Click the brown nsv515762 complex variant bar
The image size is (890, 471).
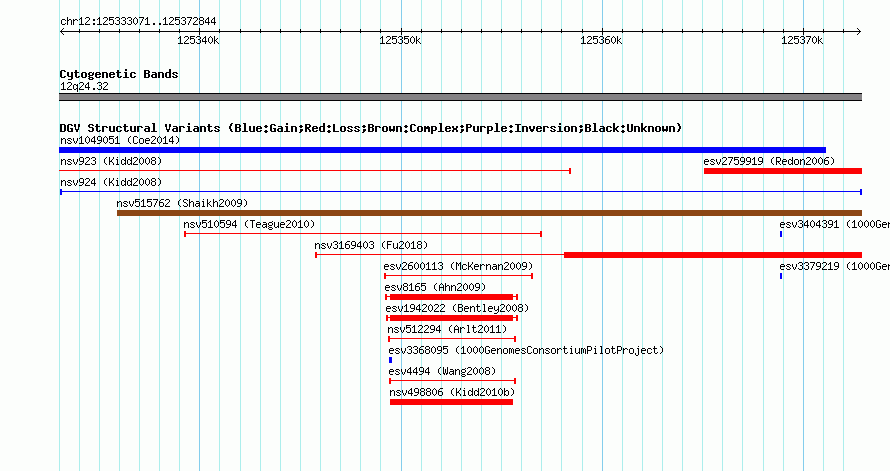coord(489,213)
